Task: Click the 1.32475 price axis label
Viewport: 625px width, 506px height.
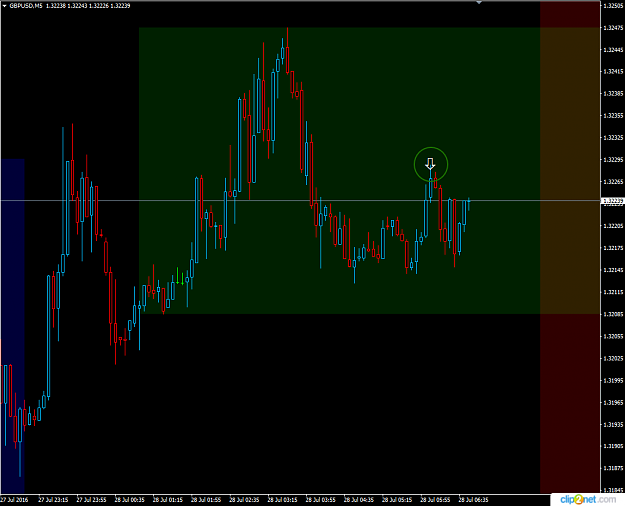Action: pos(614,28)
